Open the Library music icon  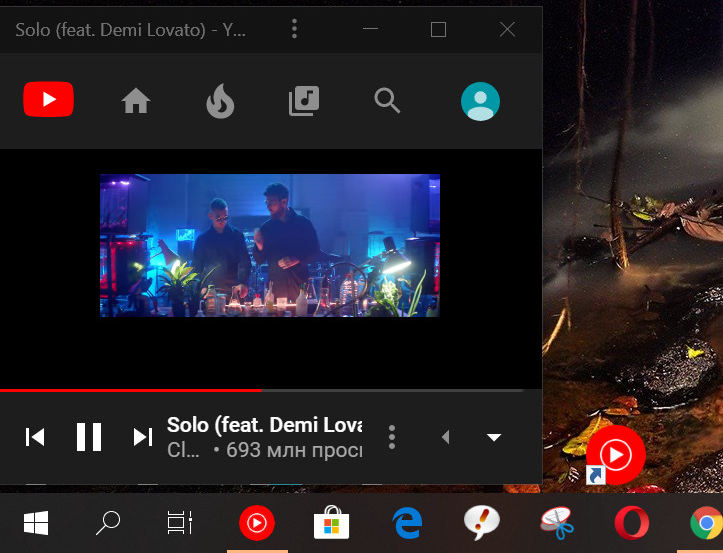pyautogui.click(x=304, y=101)
